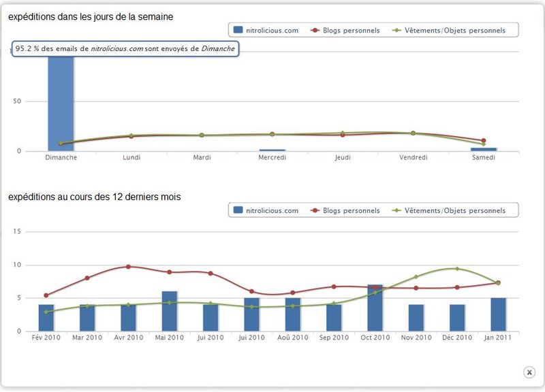Select green Vêtements point at Jeudi
Viewport: 545px width, 392px height.
[x=343, y=133]
